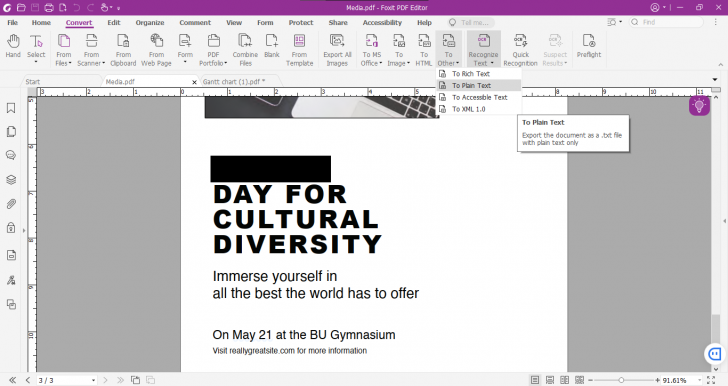
Task: Create PDF From Template
Action: click(x=299, y=51)
